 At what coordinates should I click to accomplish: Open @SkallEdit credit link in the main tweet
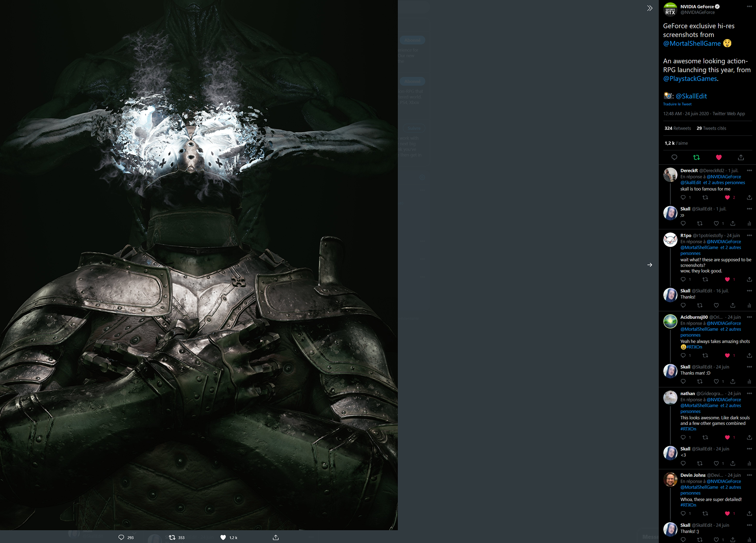[691, 96]
